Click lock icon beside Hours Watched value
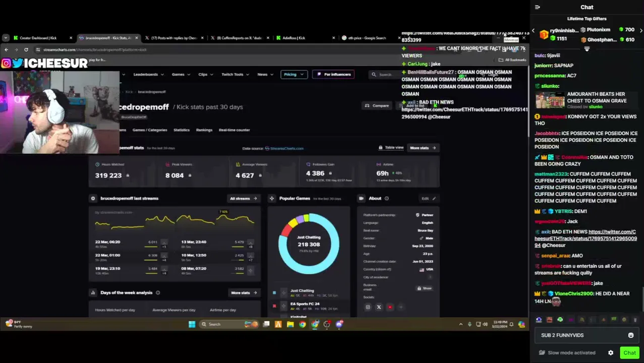644x363 pixels. click(128, 175)
